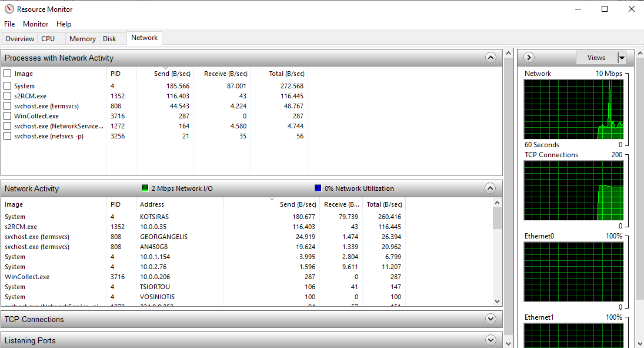Toggle the Image select-all checkbox

(8, 73)
